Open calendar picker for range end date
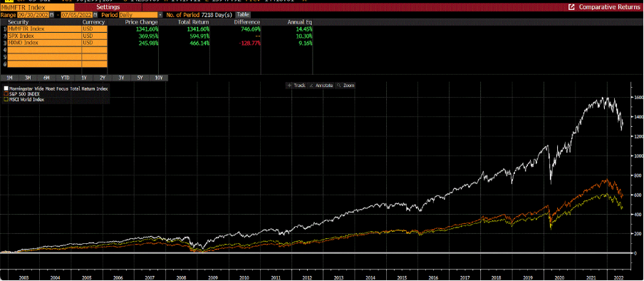The image size is (644, 281). pyautogui.click(x=96, y=15)
